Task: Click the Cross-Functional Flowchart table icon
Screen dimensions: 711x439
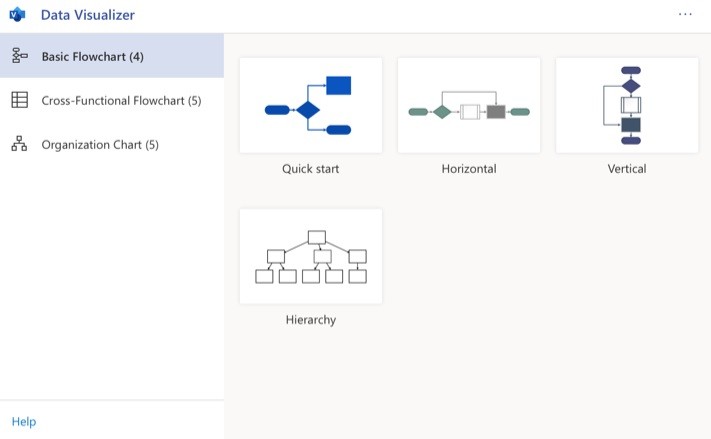Action: pos(19,100)
